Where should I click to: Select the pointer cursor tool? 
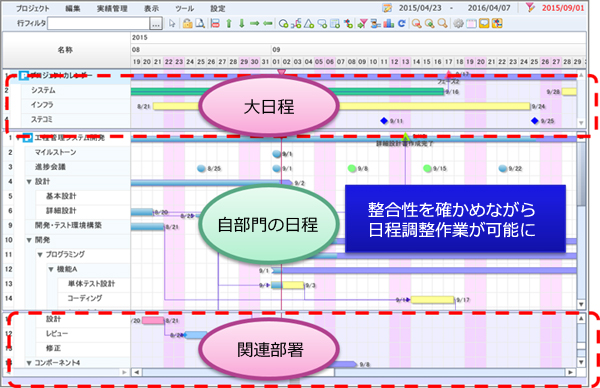point(172,24)
